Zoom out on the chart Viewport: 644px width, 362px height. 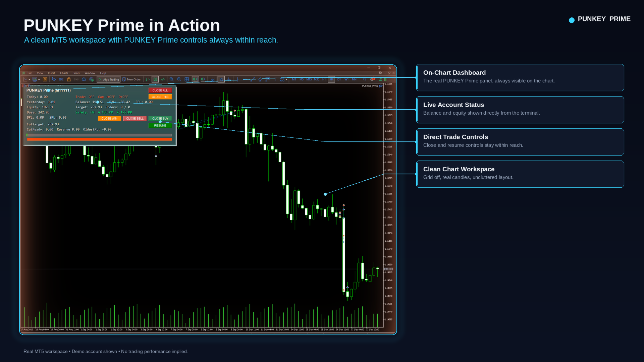click(179, 79)
